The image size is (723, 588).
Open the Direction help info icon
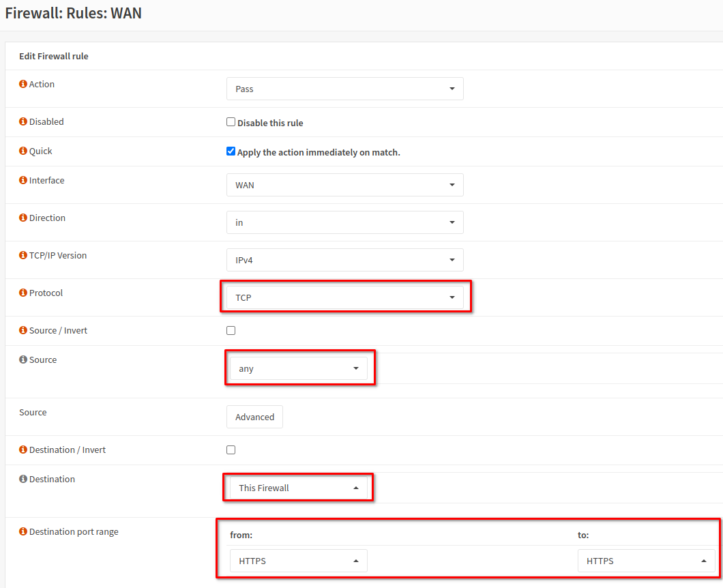pyautogui.click(x=23, y=218)
